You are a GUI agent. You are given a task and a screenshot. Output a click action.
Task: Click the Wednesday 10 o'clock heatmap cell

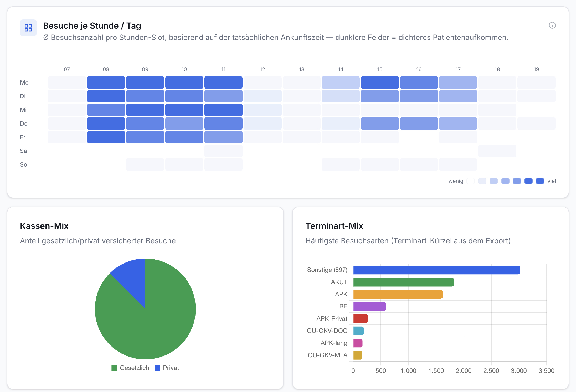tap(184, 110)
